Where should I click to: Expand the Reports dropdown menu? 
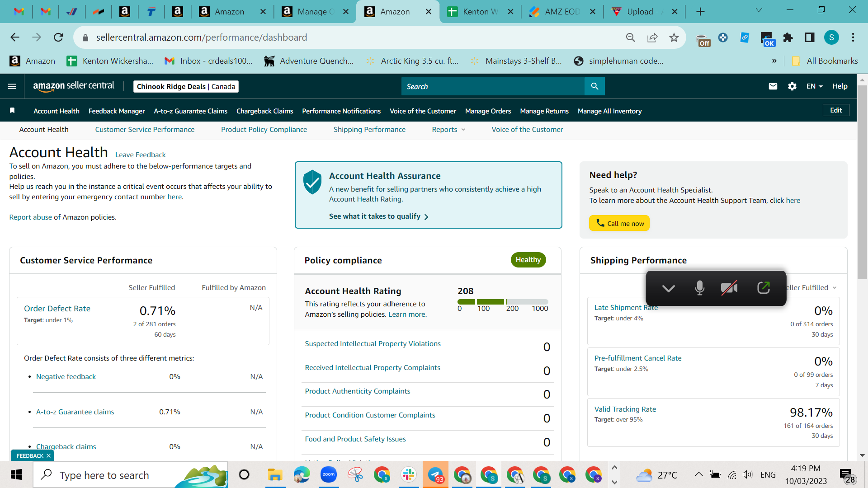click(x=448, y=130)
